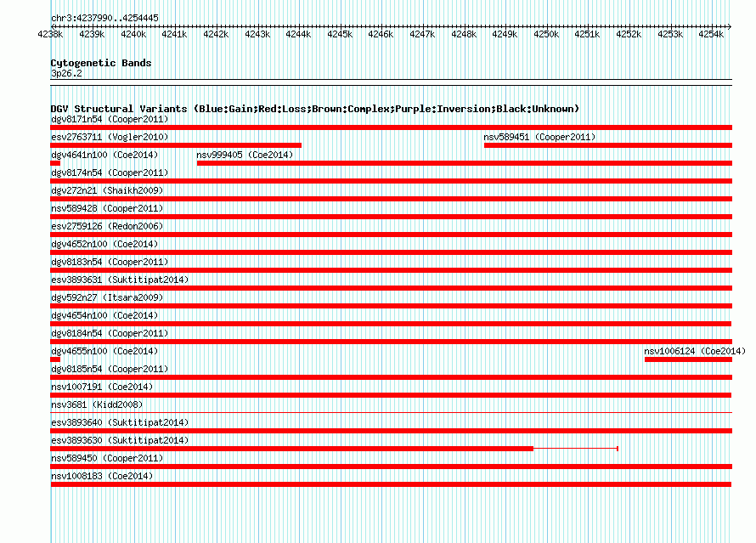Viewport: 756px width, 543px height.
Task: Click the red bar under nsv1008183
Action: 391,484
